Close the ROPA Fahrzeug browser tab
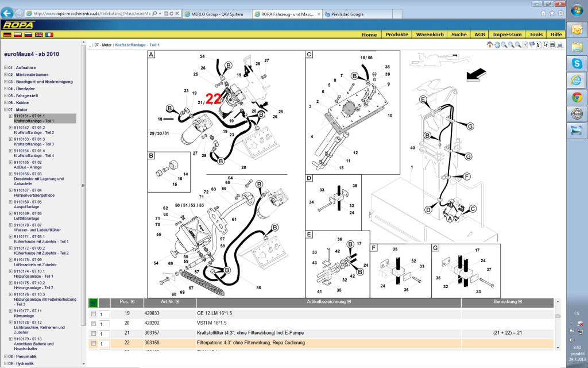Screen dimensions: 588x368 (319, 14)
